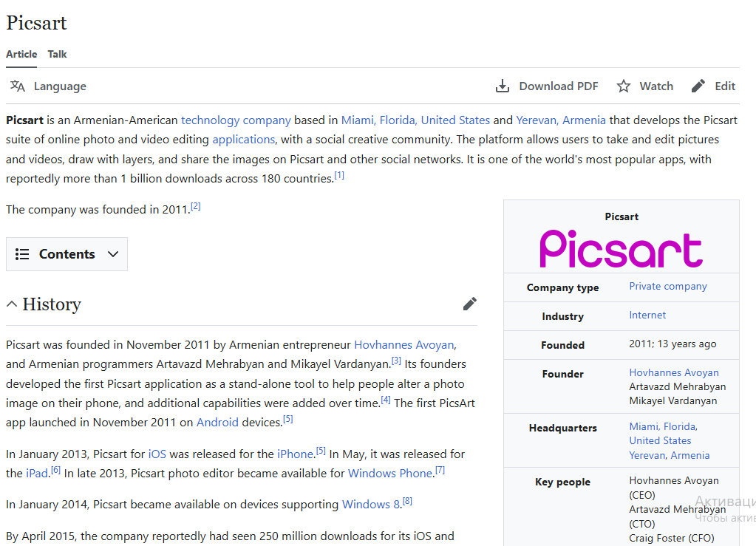Click the Language translate icon

click(x=17, y=86)
